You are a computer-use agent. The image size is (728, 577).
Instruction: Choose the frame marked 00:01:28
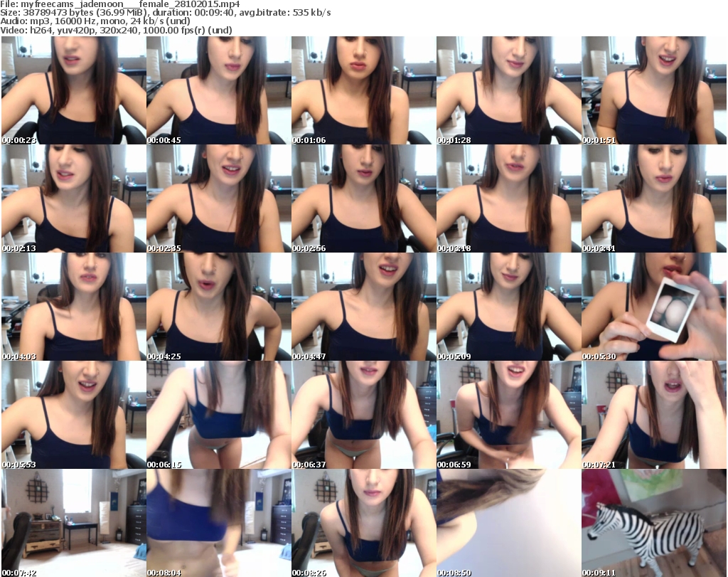(x=509, y=90)
